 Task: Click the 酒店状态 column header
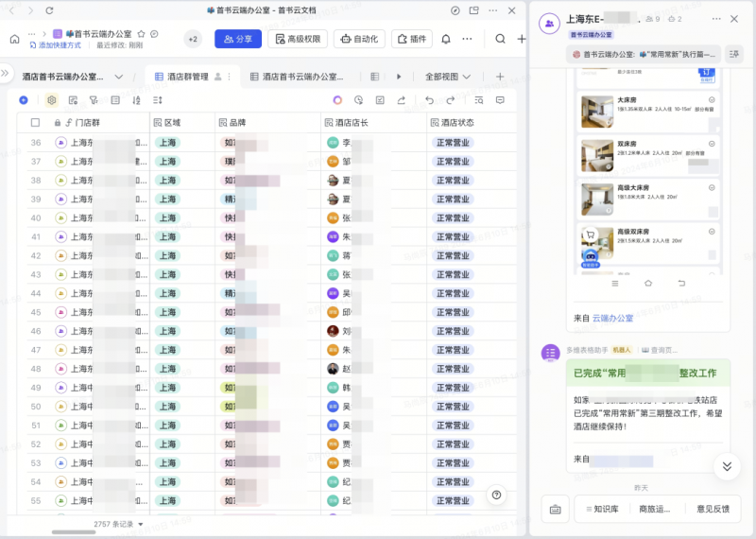(471, 123)
